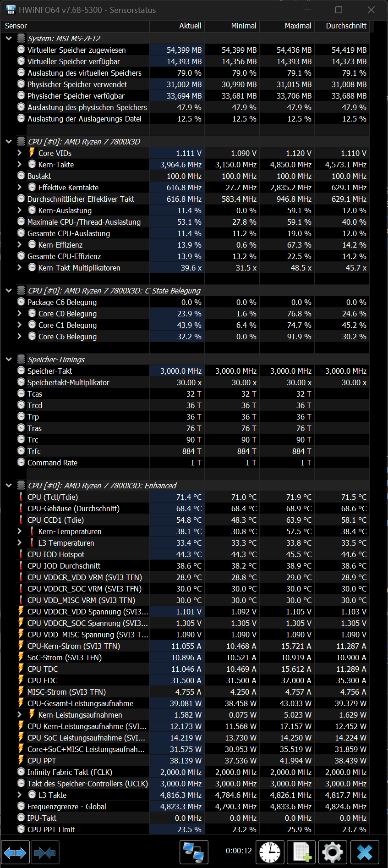Screen dimensions: 388x868
Task: Select the Package C6 Belegung row
Action: pyautogui.click(x=185, y=302)
